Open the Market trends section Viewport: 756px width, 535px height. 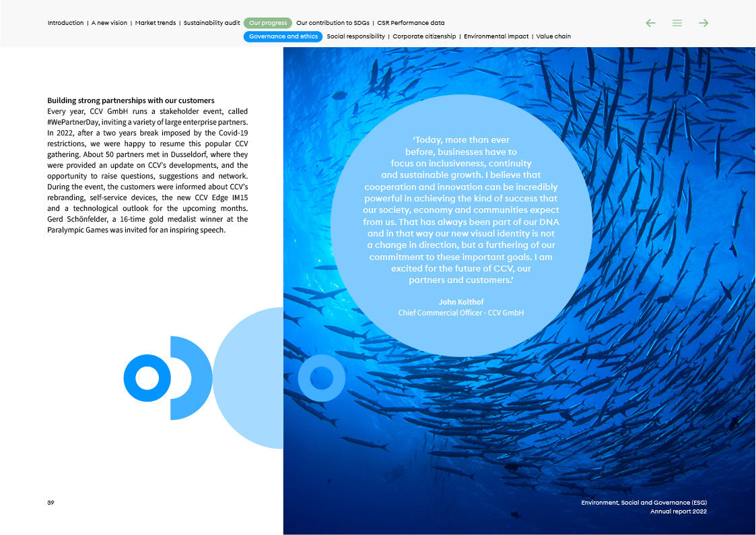tap(156, 23)
